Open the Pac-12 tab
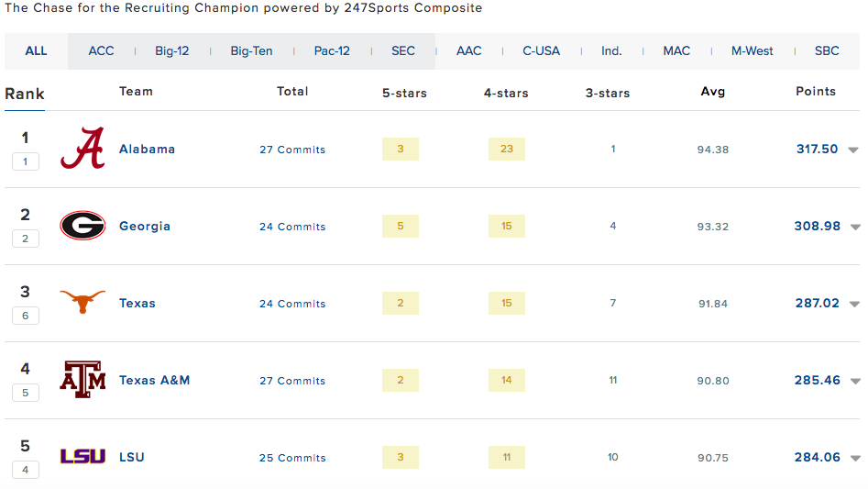This screenshot has height=489, width=868. click(332, 51)
